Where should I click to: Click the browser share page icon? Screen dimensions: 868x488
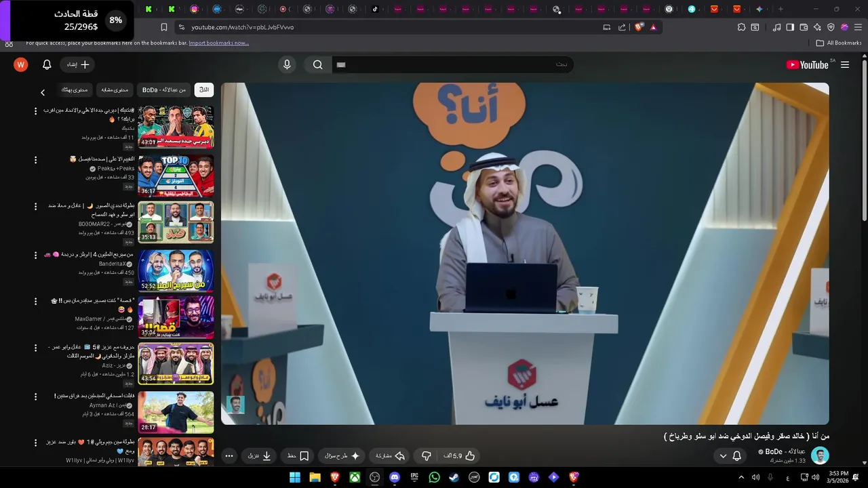pos(622,27)
